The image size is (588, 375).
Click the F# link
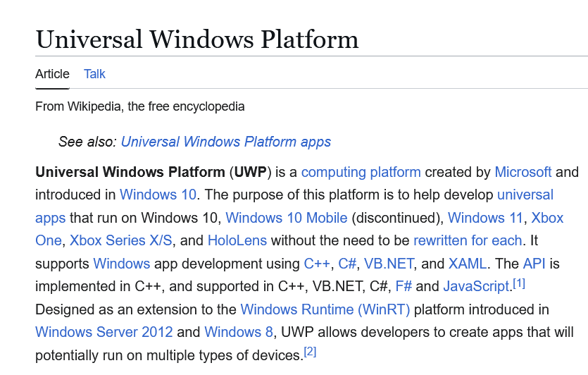pyautogui.click(x=404, y=286)
